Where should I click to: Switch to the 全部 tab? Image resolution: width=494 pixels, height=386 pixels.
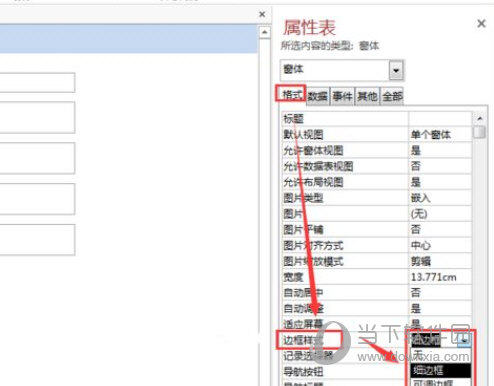pyautogui.click(x=392, y=96)
